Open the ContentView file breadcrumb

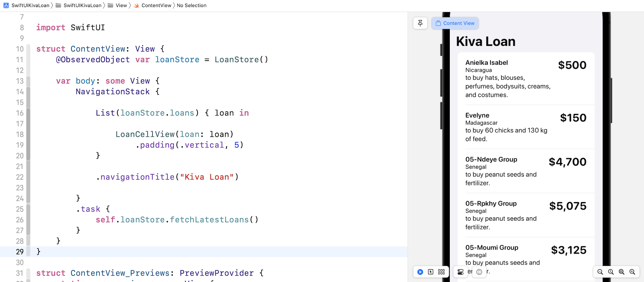[153, 5]
